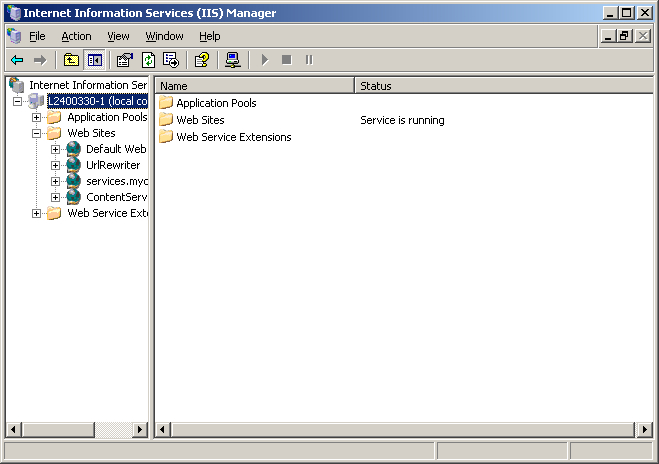Screen dimensions: 659x464
Task: Select Application Pools in the tree
Action: pyautogui.click(x=107, y=117)
